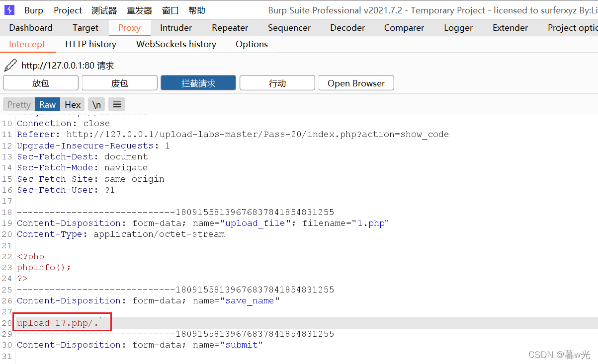Select the Proxy tab
Screen dimensions: 598x364
pos(129,28)
